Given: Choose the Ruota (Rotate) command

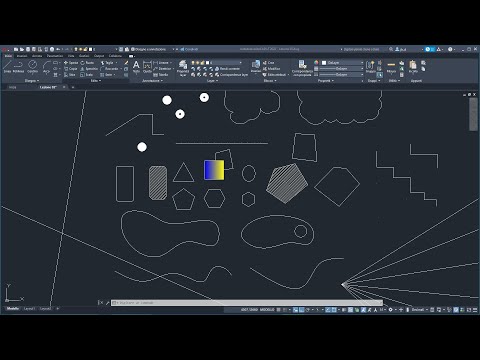Looking at the screenshot, I should (87, 63).
